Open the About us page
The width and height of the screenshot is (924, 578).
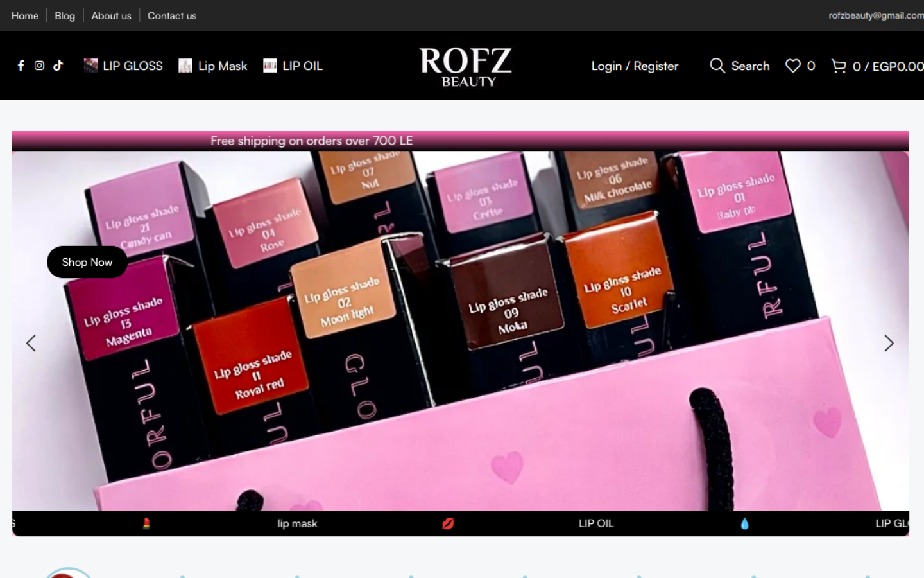point(111,15)
